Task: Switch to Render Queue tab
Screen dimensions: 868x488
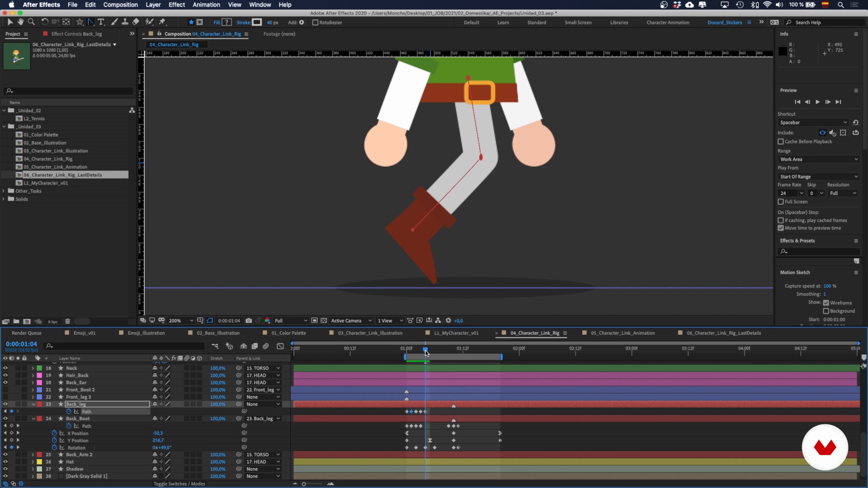Action: pos(26,333)
